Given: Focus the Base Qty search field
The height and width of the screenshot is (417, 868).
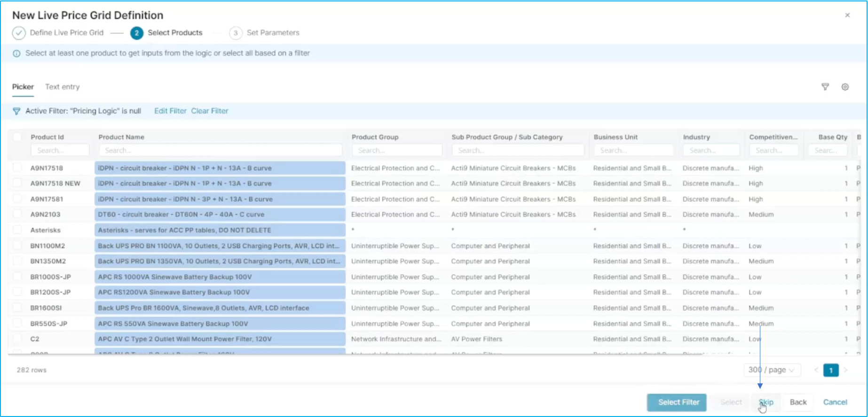Looking at the screenshot, I should coord(828,150).
